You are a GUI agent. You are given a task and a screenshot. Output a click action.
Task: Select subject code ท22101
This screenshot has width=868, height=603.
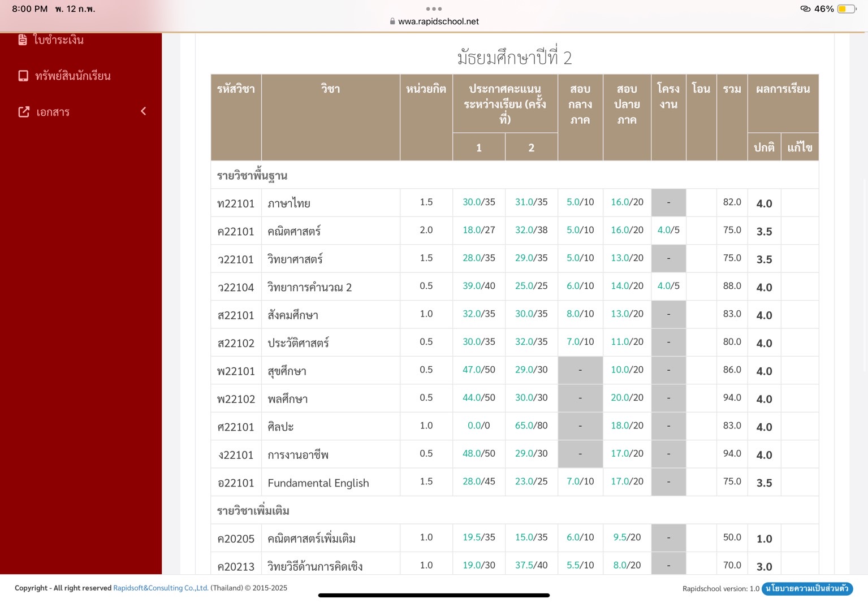(236, 203)
